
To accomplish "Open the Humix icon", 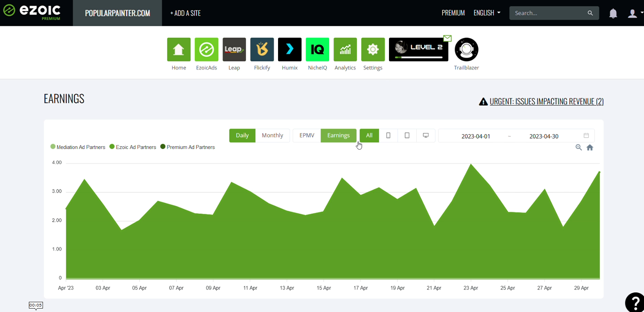I will pyautogui.click(x=290, y=50).
